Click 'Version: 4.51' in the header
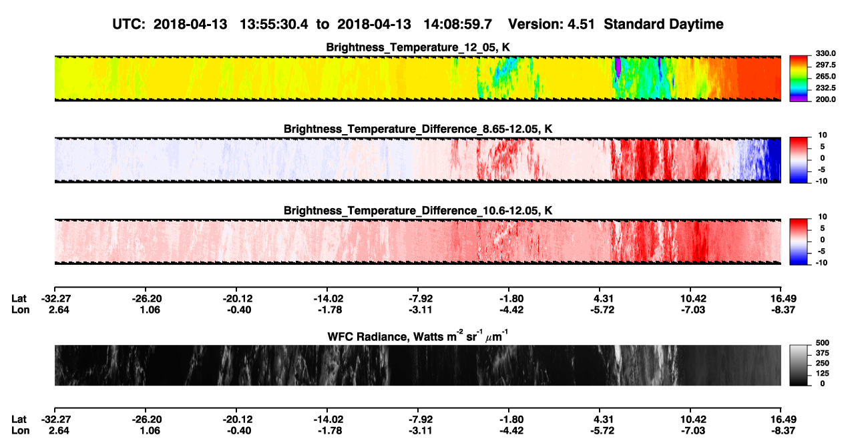 tap(550, 24)
